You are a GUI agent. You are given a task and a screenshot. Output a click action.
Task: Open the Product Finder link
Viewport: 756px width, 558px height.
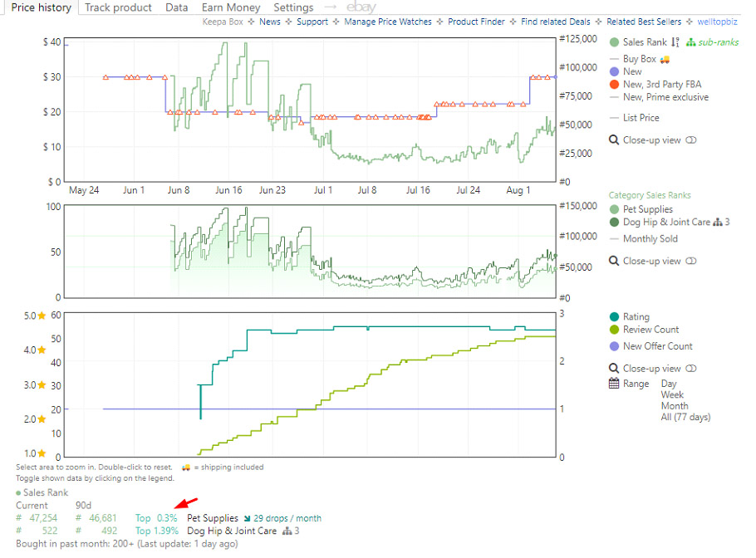click(x=476, y=22)
